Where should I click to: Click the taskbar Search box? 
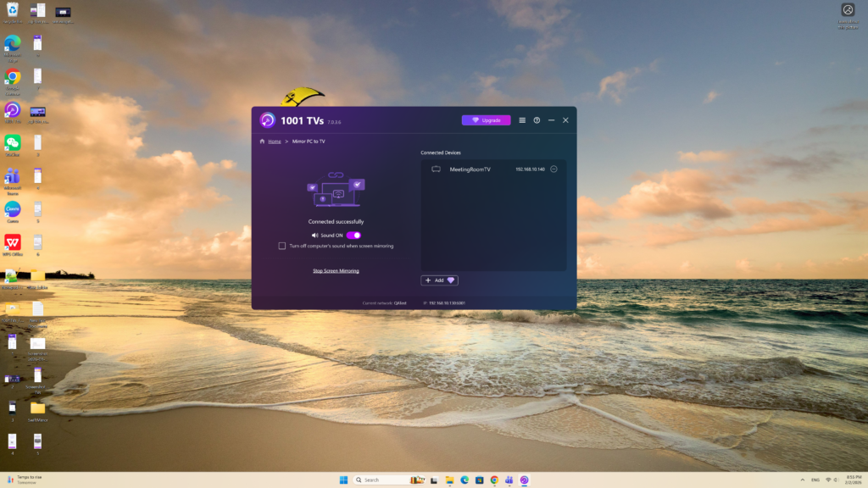point(381,480)
